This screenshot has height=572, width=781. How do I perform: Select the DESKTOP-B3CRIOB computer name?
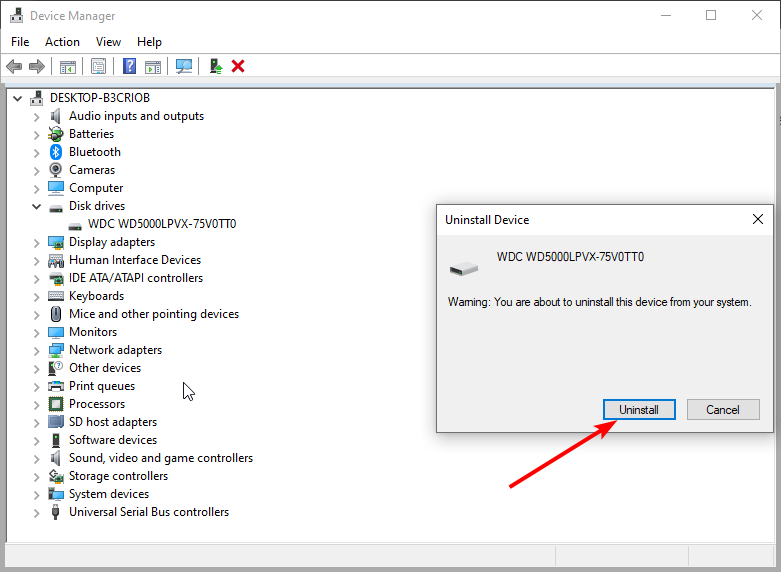(x=100, y=98)
